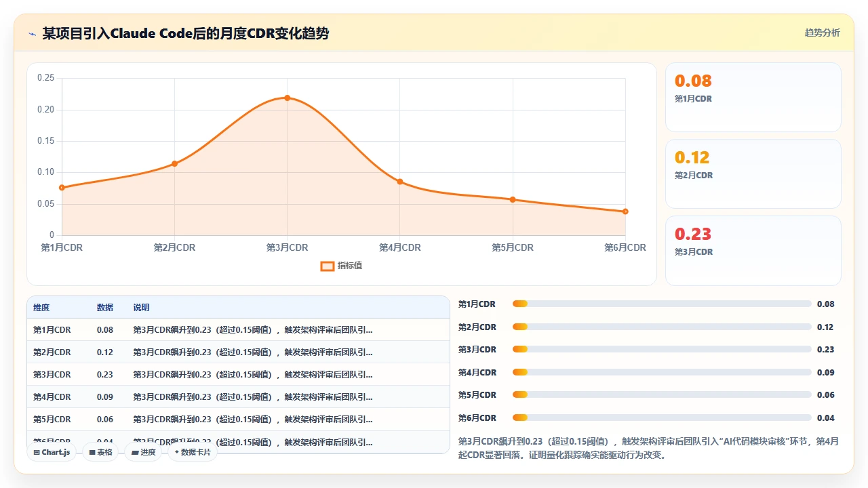Select the 数据卡片 tag chip
Viewport: 868px width, 488px height.
pyautogui.click(x=193, y=452)
